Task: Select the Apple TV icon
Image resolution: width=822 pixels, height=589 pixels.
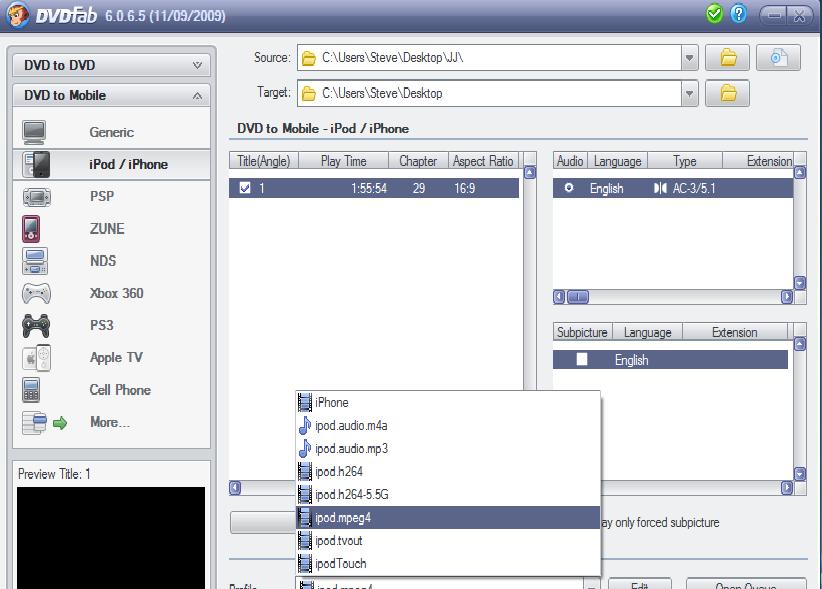Action: click(37, 358)
